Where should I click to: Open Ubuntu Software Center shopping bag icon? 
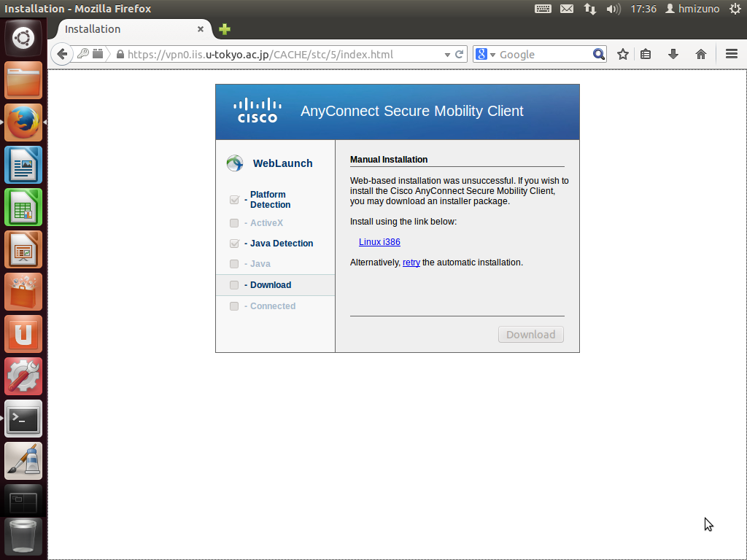pos(23,292)
